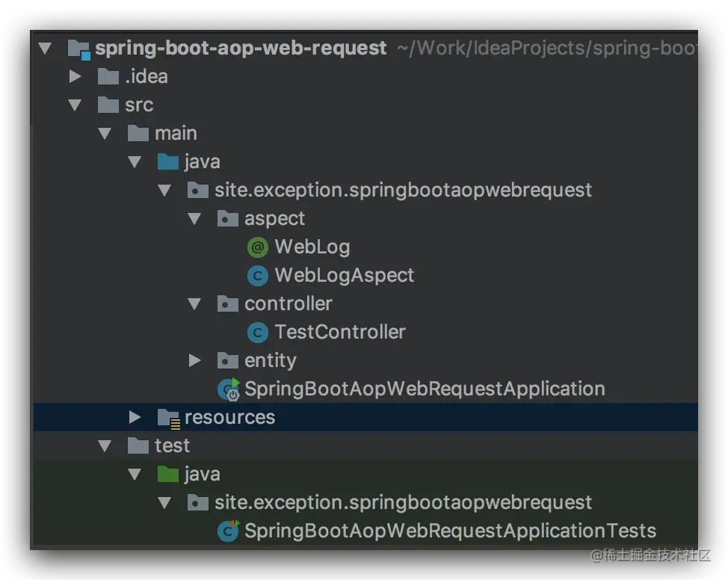Click the aspect package icon
The width and height of the screenshot is (728, 580).
[x=227, y=218]
